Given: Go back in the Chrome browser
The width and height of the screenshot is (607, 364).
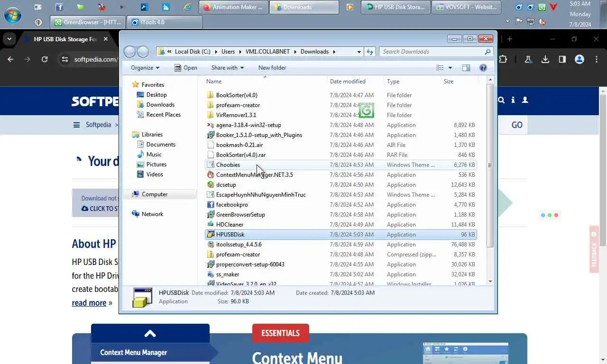Looking at the screenshot, I should (10, 59).
